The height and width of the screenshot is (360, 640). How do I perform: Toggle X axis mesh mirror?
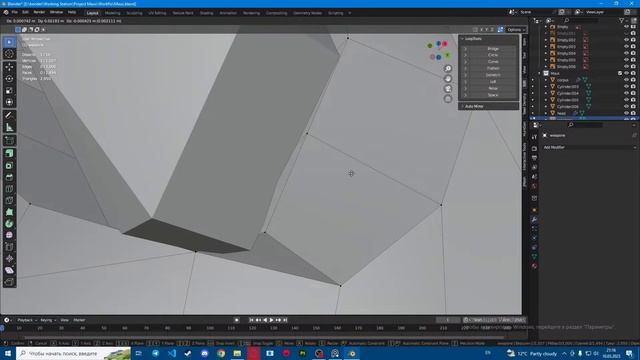481,29
